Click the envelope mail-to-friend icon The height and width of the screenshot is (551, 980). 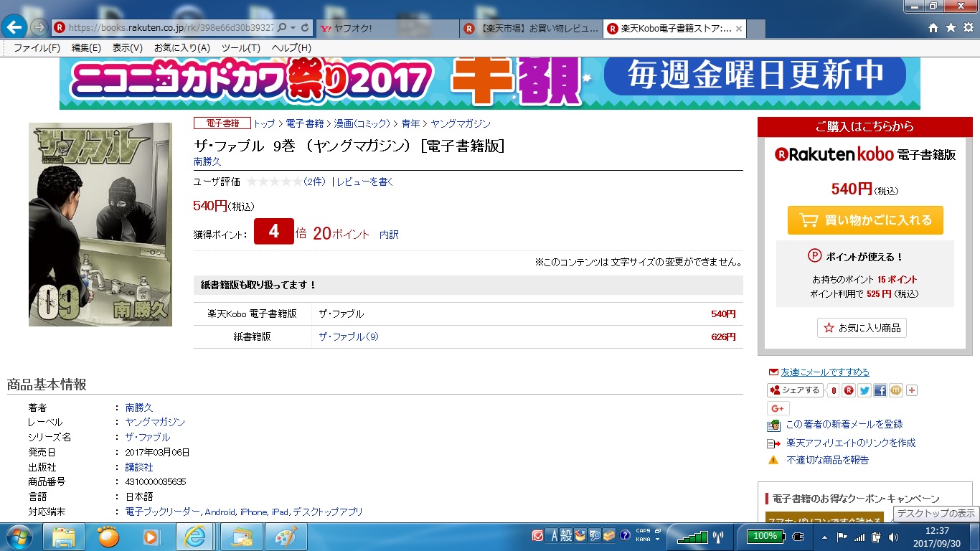click(x=773, y=372)
